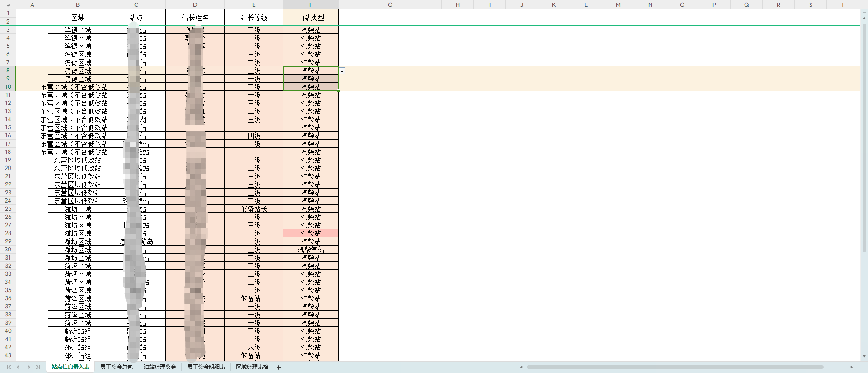Select column A header
Image resolution: width=868 pixels, height=373 pixels.
click(x=32, y=5)
